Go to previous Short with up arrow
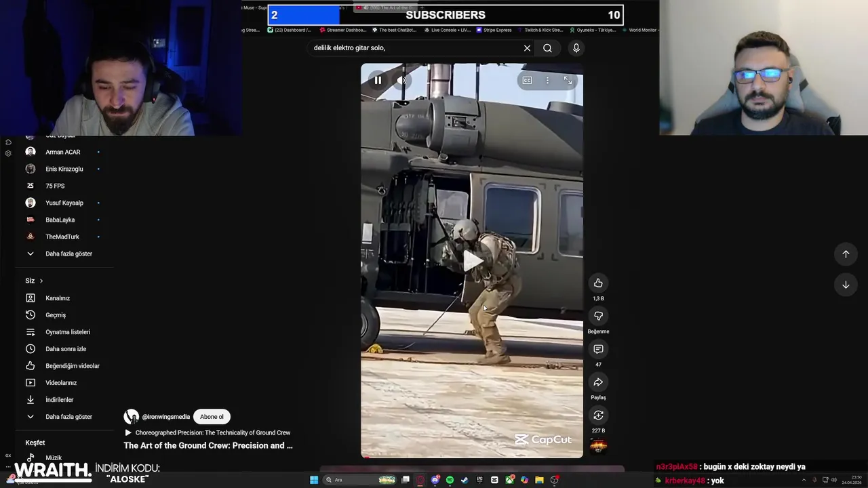 pyautogui.click(x=846, y=254)
